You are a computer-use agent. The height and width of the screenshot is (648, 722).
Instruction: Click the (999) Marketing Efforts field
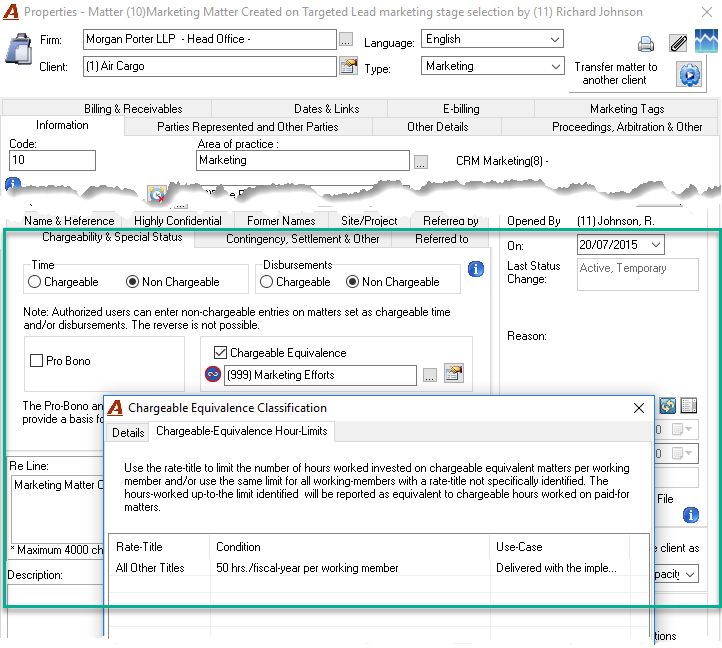point(320,375)
